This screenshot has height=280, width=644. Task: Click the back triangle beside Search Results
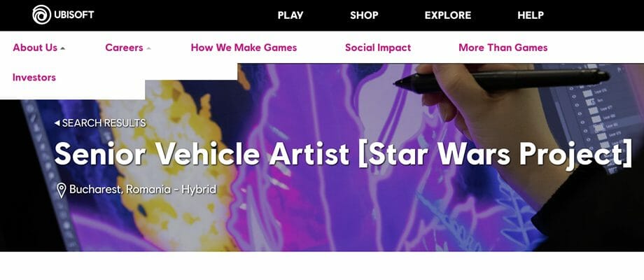pos(57,122)
